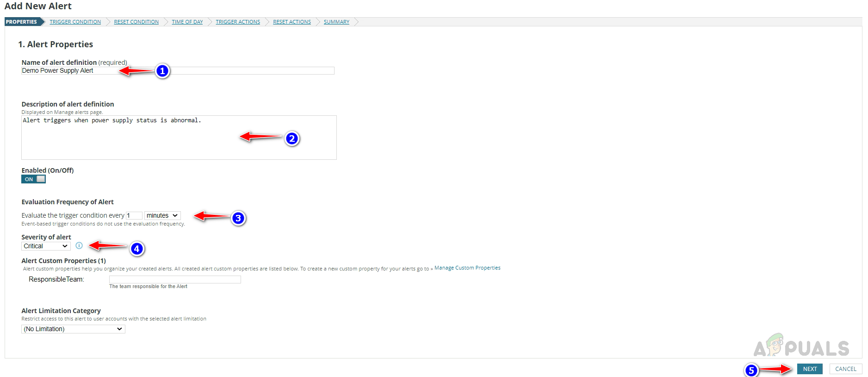
Task: Open the Severity of alert dropdown
Action: coord(46,246)
